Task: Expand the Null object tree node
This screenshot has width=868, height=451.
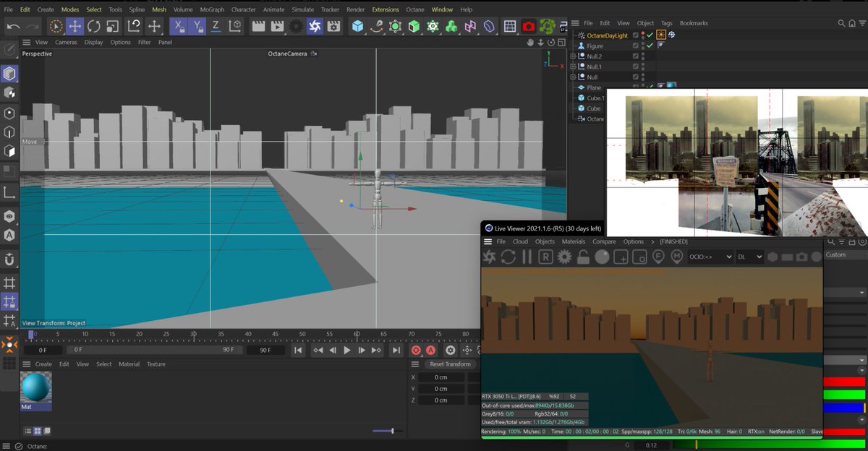Action: (x=573, y=77)
